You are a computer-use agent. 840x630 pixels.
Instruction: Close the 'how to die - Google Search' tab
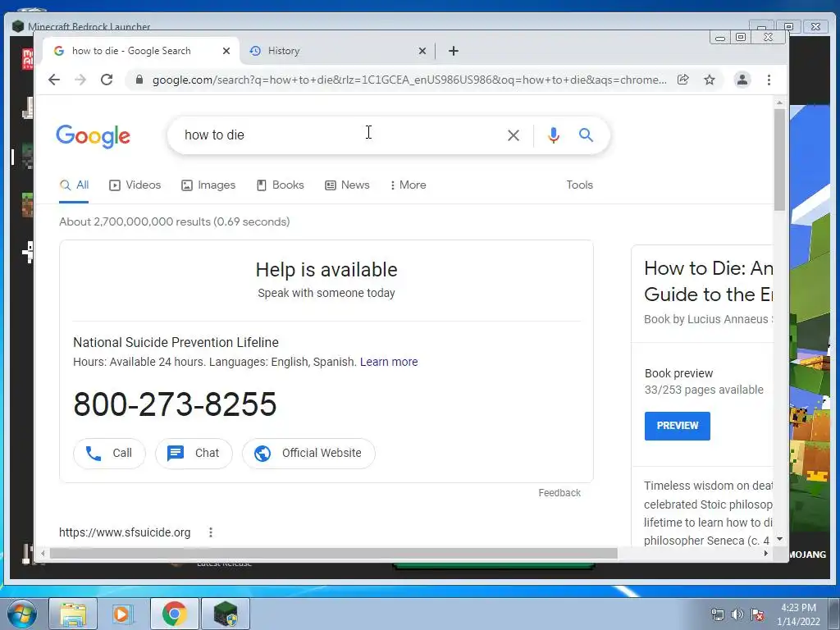(x=226, y=51)
